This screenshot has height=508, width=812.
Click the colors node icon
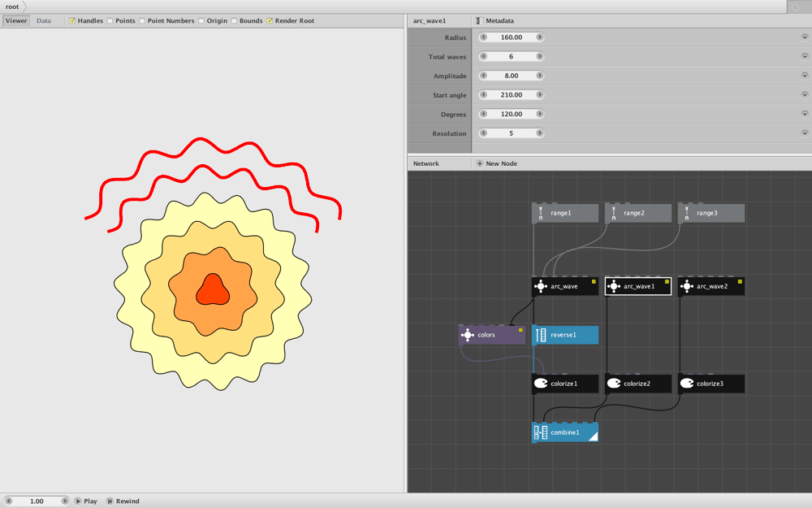468,335
